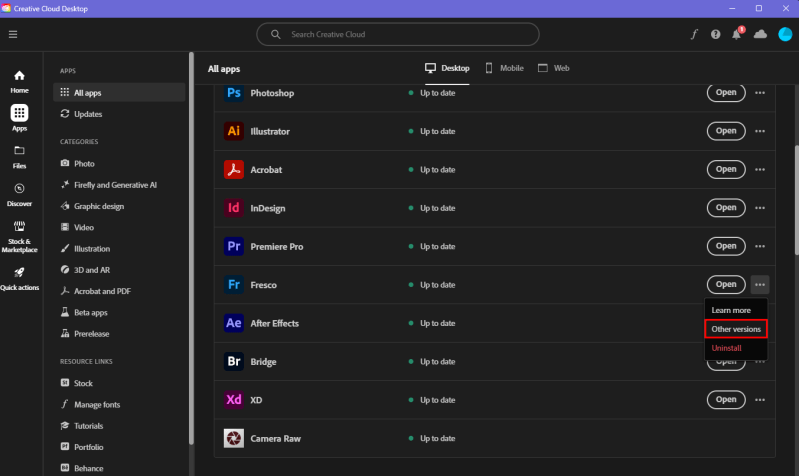Image resolution: width=799 pixels, height=476 pixels.
Task: Choose Uninstall from the Fresco menu
Action: [x=736, y=348]
